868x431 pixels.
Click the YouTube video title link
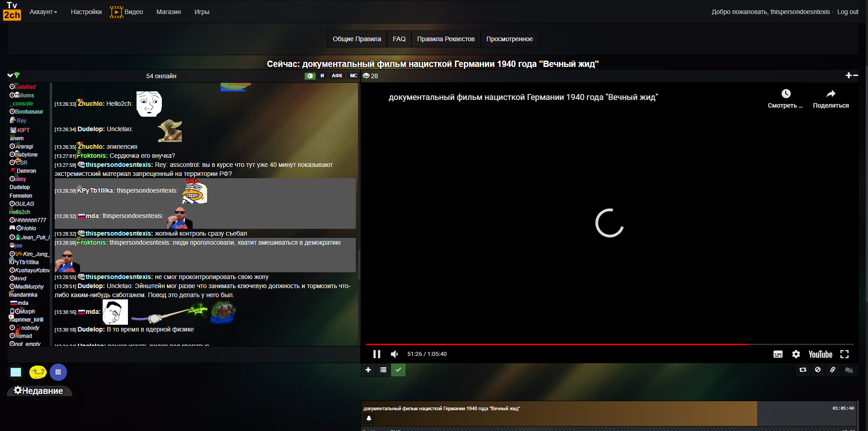[x=523, y=97]
